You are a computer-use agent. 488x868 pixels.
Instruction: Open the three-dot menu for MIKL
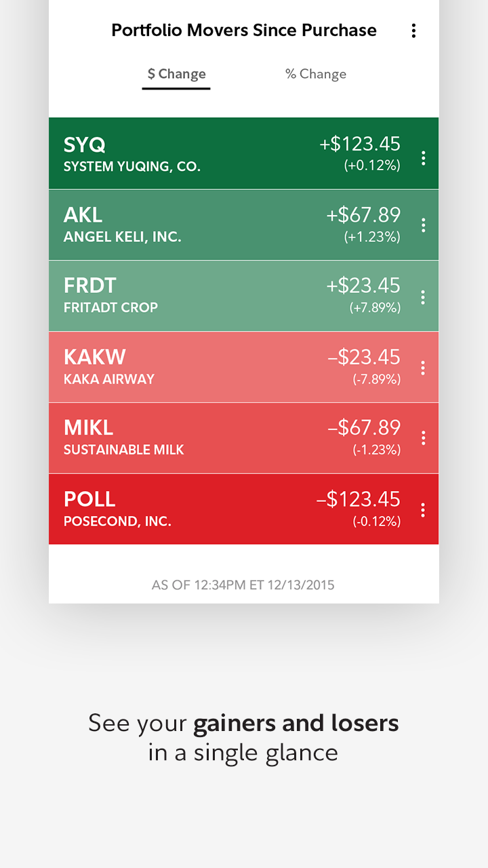click(x=423, y=438)
